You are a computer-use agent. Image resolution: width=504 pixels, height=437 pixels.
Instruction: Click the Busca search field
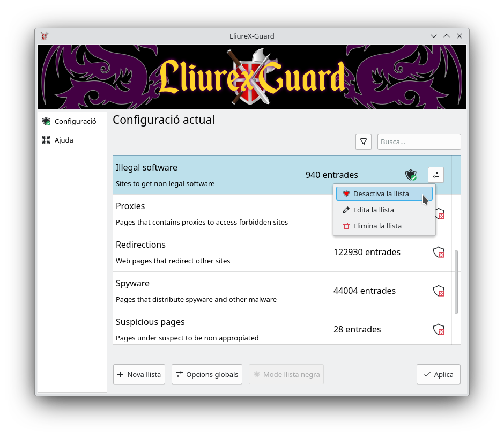pos(419,142)
